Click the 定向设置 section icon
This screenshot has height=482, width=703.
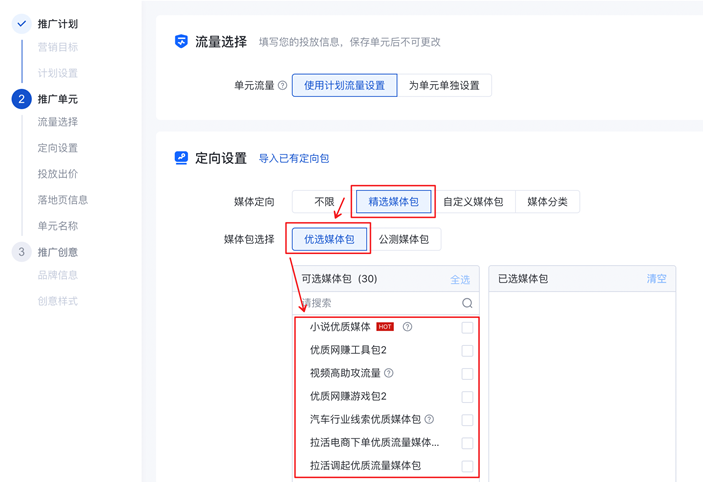pos(181,158)
